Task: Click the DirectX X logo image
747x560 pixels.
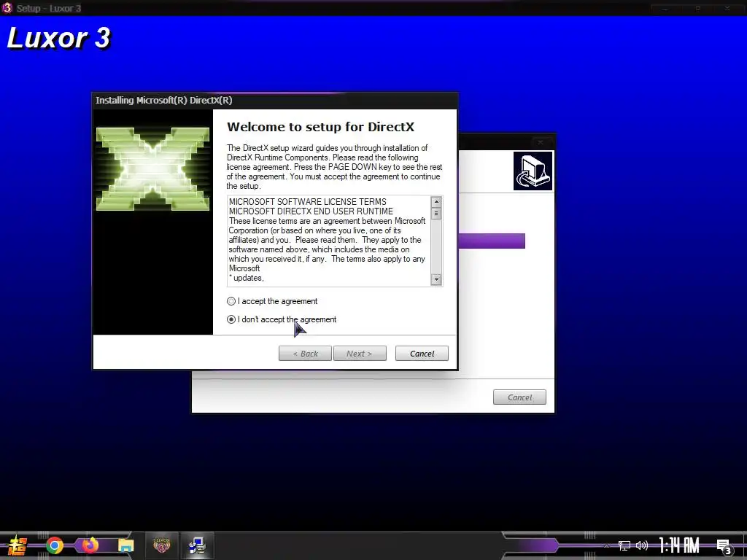Action: (152, 168)
